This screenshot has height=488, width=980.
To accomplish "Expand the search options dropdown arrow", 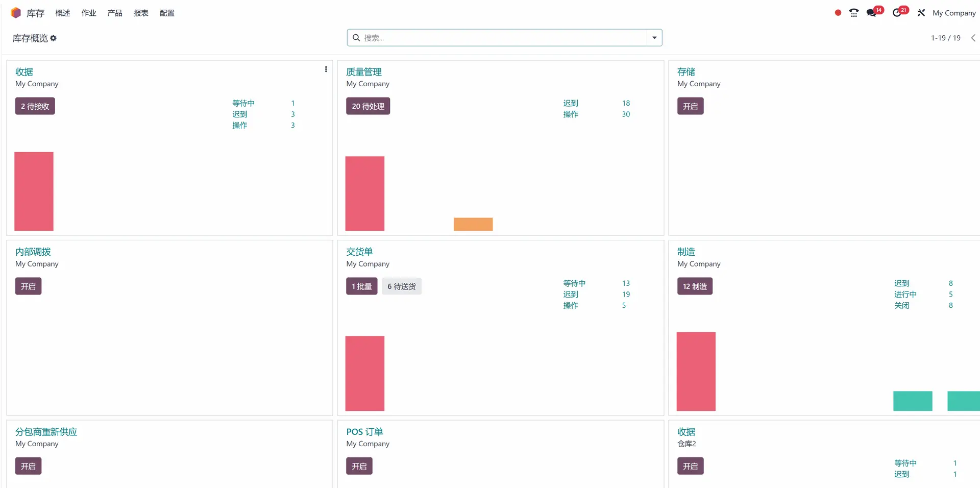I will pyautogui.click(x=654, y=38).
